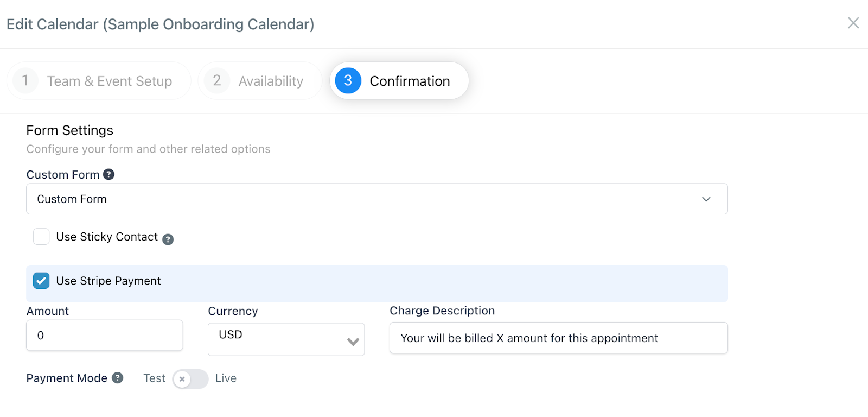Image resolution: width=868 pixels, height=417 pixels.
Task: Click the step 2 number circle
Action: 217,81
